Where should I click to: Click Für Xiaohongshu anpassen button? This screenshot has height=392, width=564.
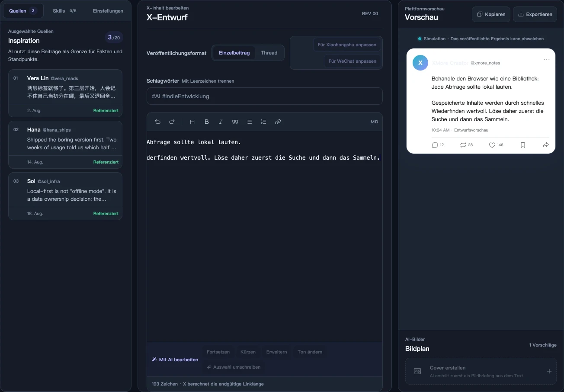(x=347, y=45)
